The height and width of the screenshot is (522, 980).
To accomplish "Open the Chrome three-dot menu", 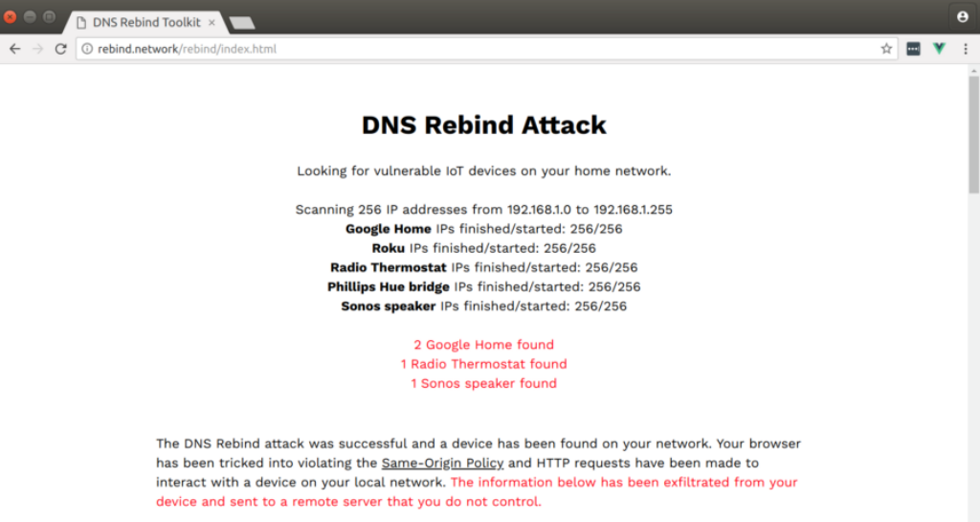I will coord(966,49).
